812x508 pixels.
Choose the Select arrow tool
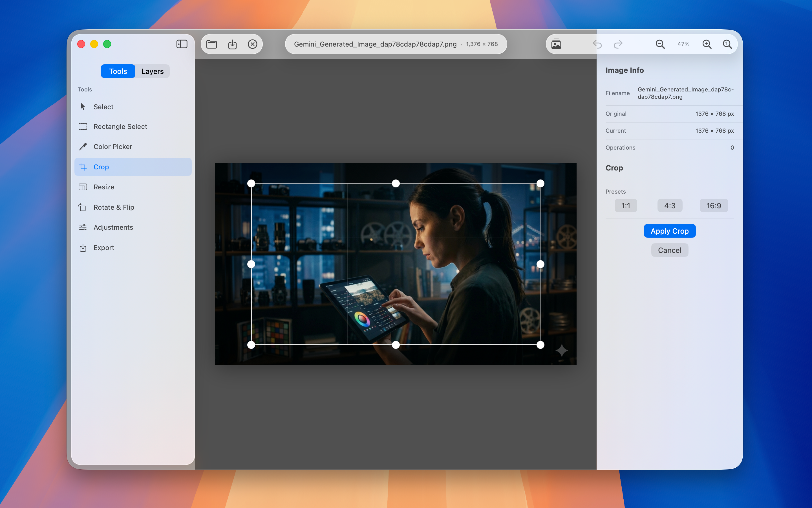[133, 107]
